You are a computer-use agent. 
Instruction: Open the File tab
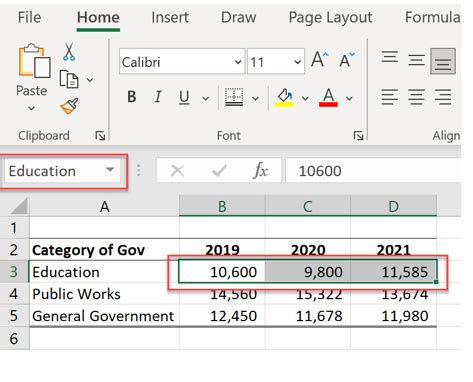coord(29,17)
